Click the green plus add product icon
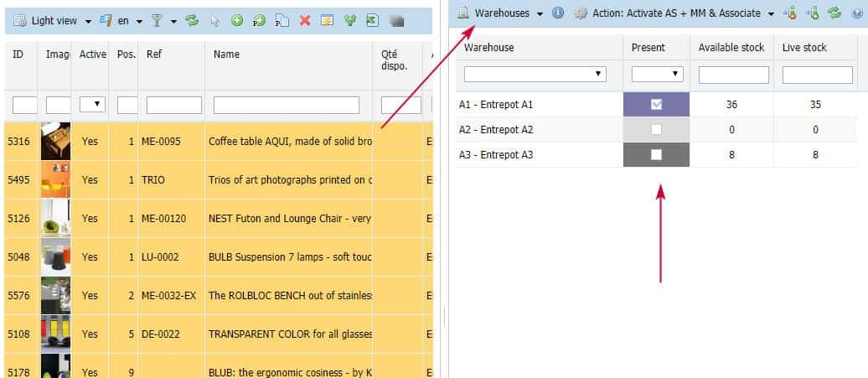This screenshot has width=868, height=378. click(x=237, y=21)
